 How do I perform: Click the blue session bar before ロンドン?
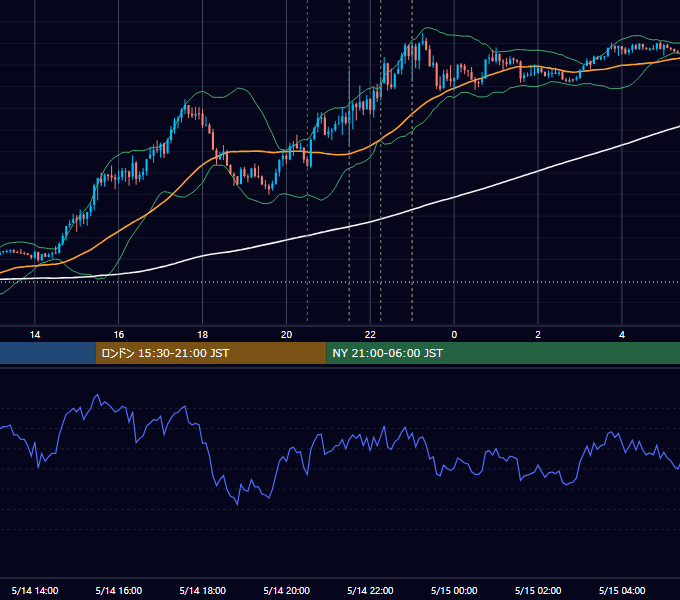point(48,353)
